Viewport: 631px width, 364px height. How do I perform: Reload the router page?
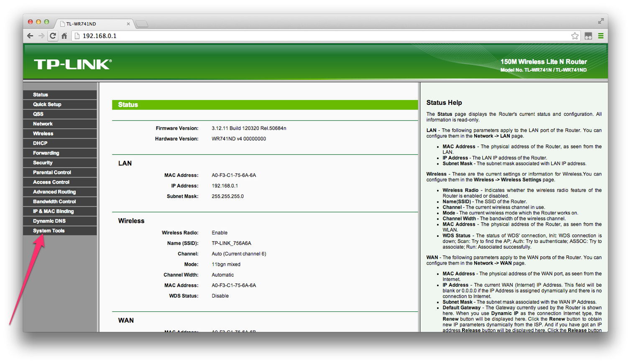tap(53, 36)
